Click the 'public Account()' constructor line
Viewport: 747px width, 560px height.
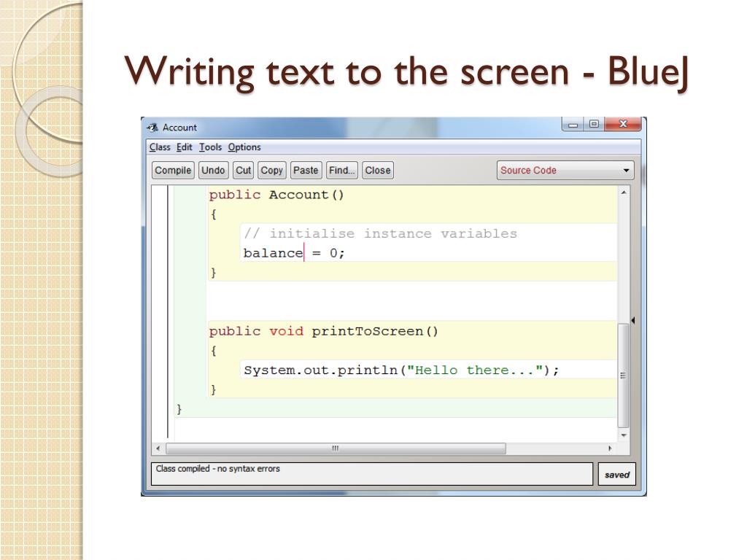coord(276,195)
